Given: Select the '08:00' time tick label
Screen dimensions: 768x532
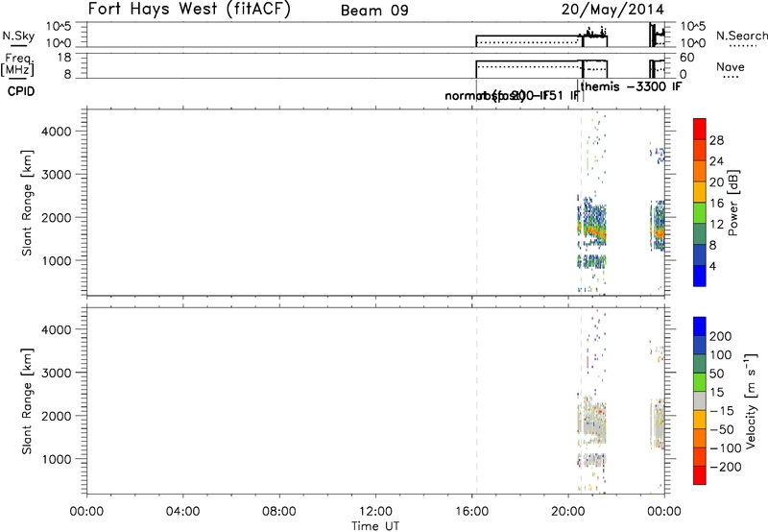Looking at the screenshot, I should click(279, 512).
